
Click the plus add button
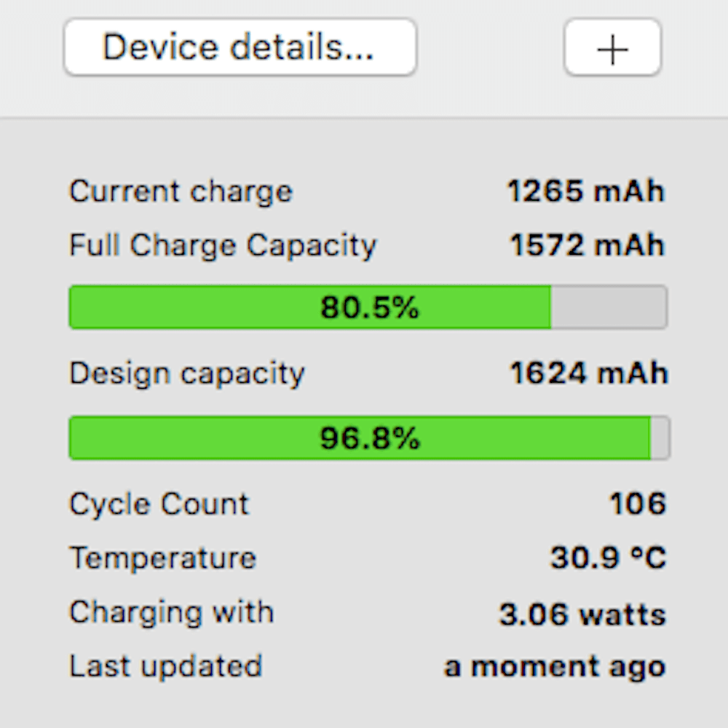coord(612,48)
